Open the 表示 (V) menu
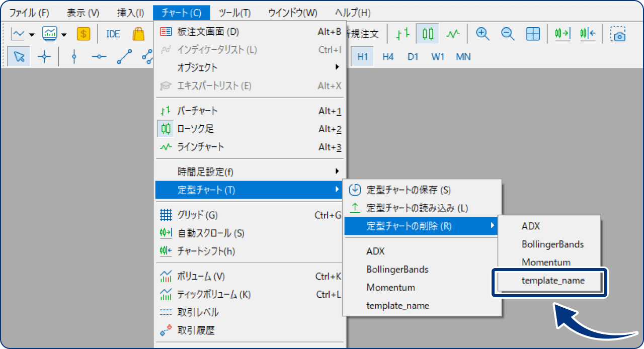The height and width of the screenshot is (349, 644). point(83,13)
